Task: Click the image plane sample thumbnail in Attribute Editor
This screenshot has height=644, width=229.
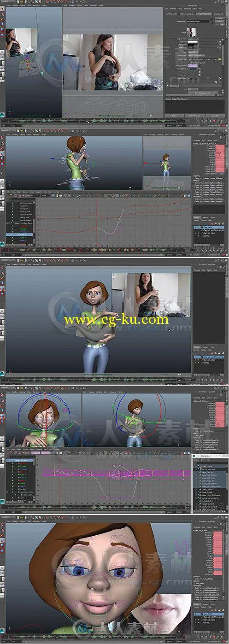Action: 192,32
